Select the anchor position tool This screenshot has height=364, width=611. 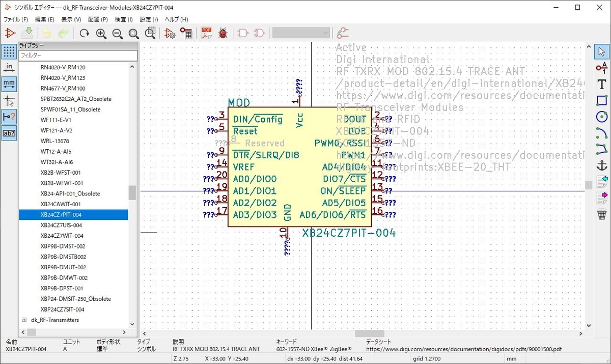tap(601, 165)
